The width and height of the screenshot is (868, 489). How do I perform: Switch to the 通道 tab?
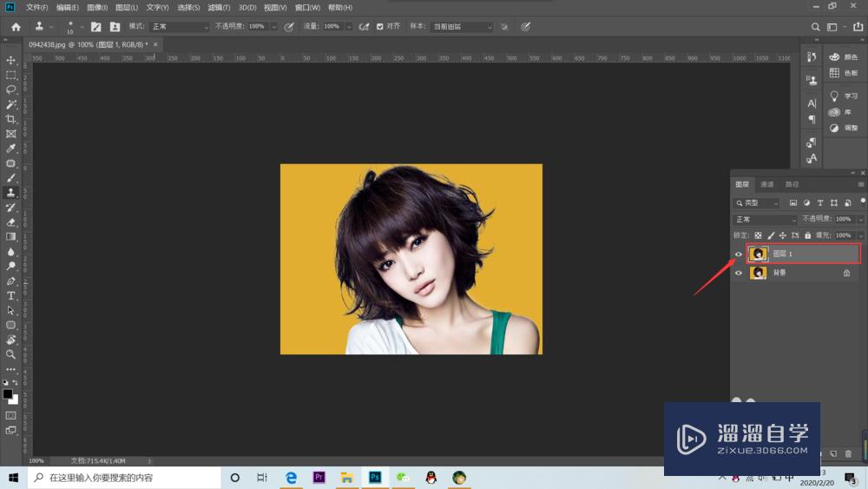766,184
